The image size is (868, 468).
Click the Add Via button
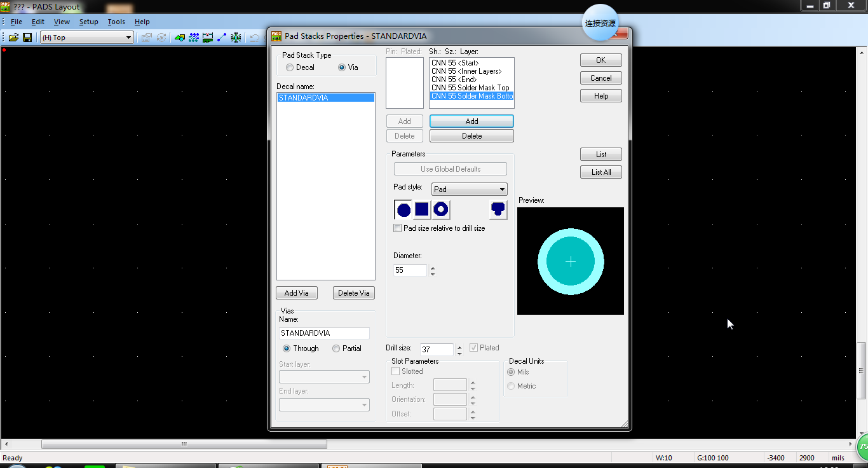point(297,293)
